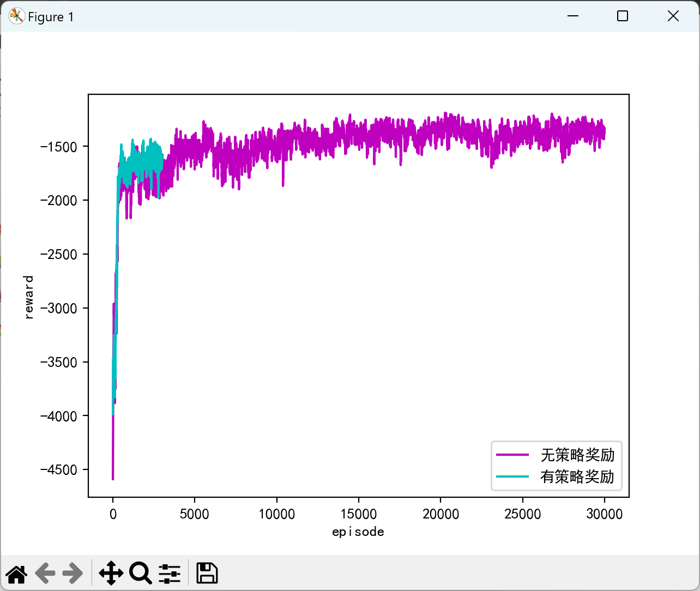Click the Figure 1 window app icon

[16, 16]
